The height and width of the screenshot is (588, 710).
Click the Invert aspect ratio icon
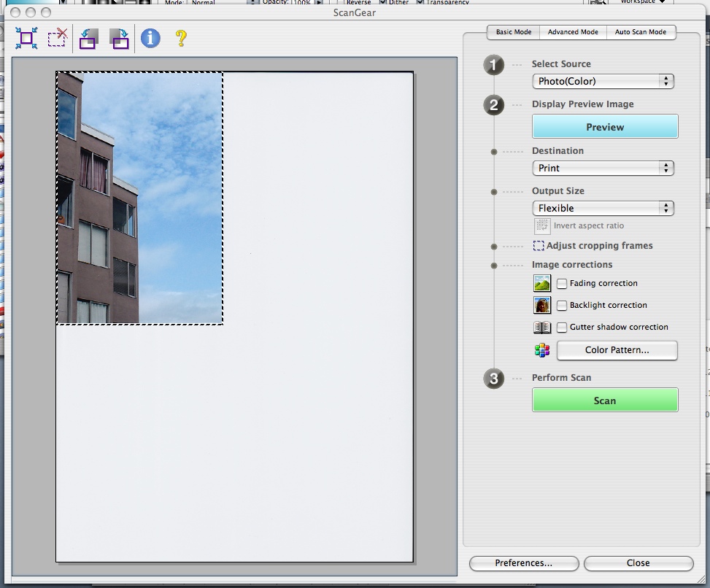click(x=541, y=226)
